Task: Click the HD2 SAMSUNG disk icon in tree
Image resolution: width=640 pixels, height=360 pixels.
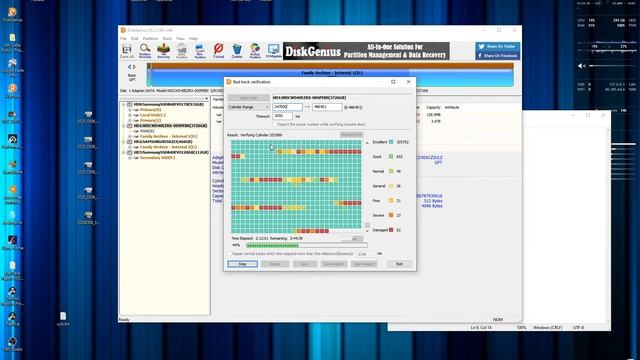Action: 130,142
